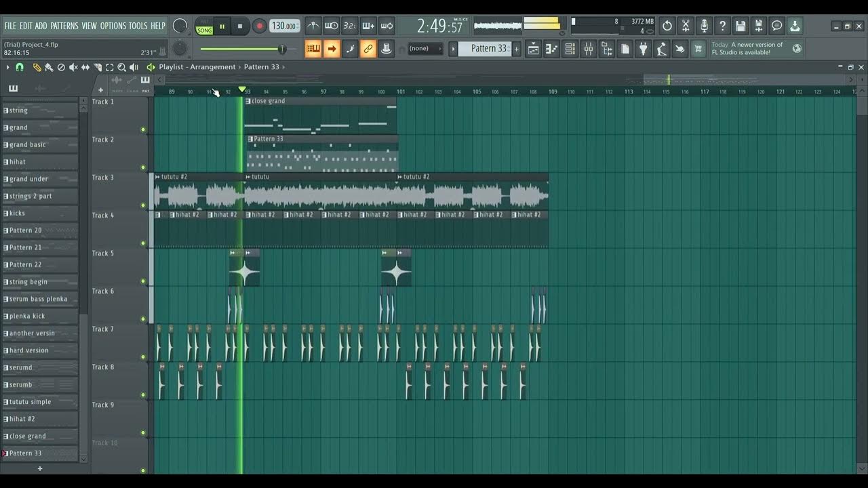Save the project with floppy icon
868x488 pixels.
(741, 26)
